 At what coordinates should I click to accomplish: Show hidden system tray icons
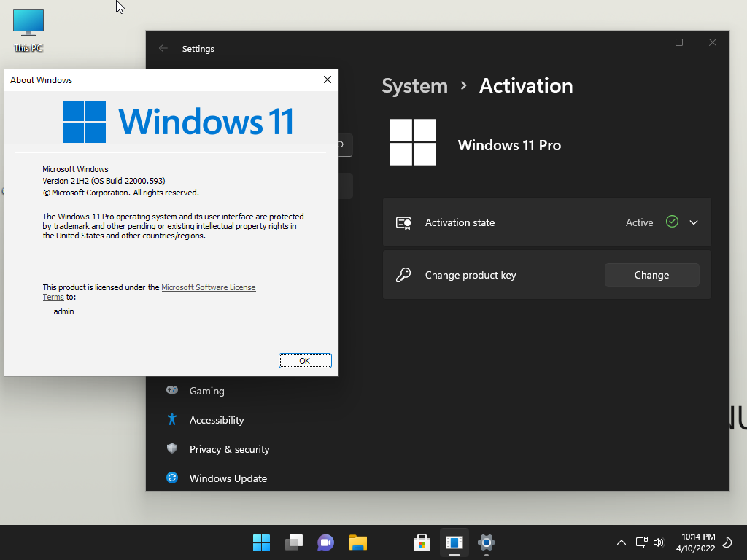[622, 542]
